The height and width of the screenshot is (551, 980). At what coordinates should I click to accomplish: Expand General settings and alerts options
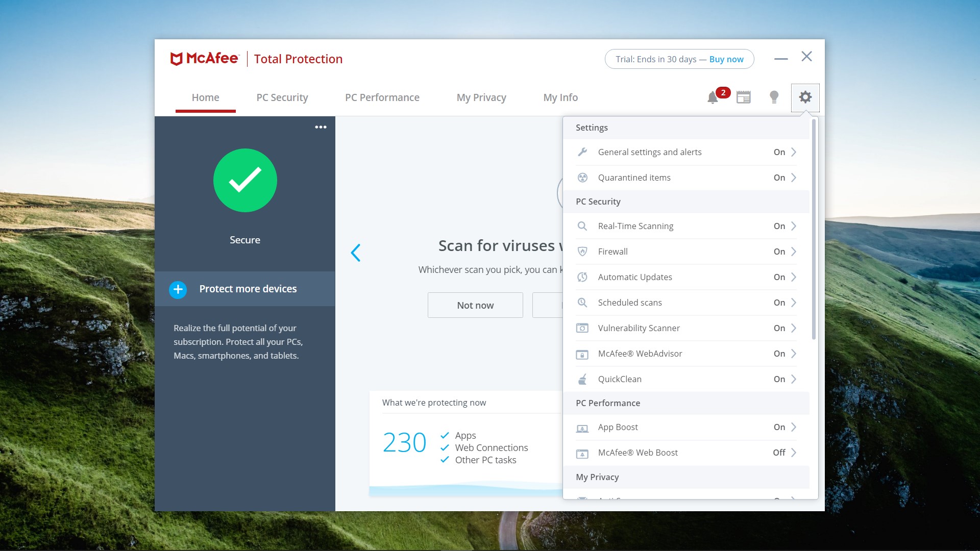(794, 152)
